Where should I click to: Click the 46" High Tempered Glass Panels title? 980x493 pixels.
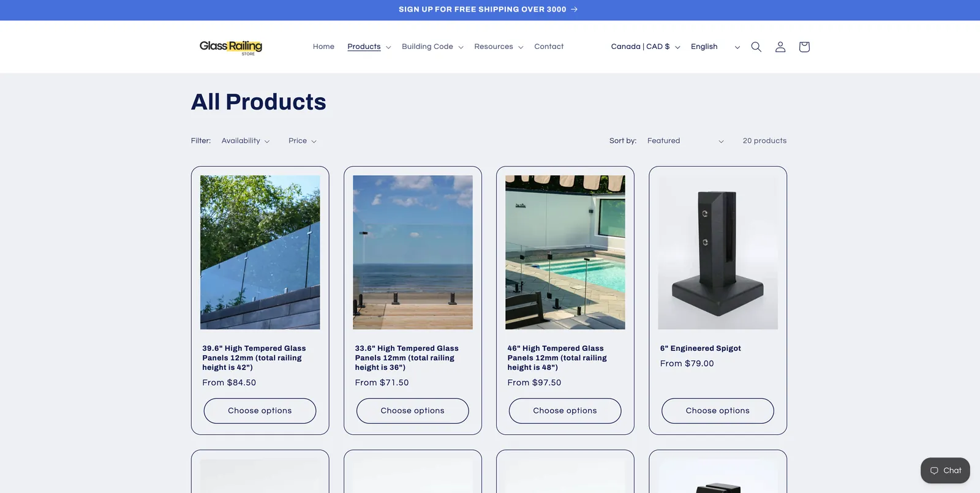click(557, 358)
